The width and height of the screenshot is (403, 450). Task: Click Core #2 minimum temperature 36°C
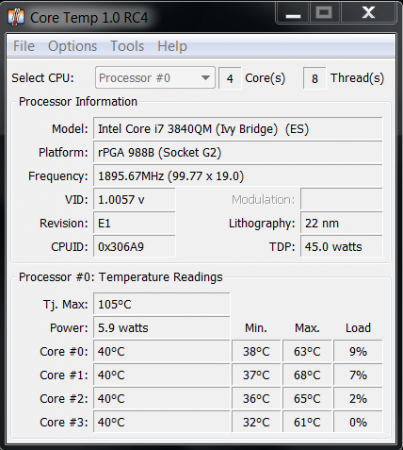256,399
